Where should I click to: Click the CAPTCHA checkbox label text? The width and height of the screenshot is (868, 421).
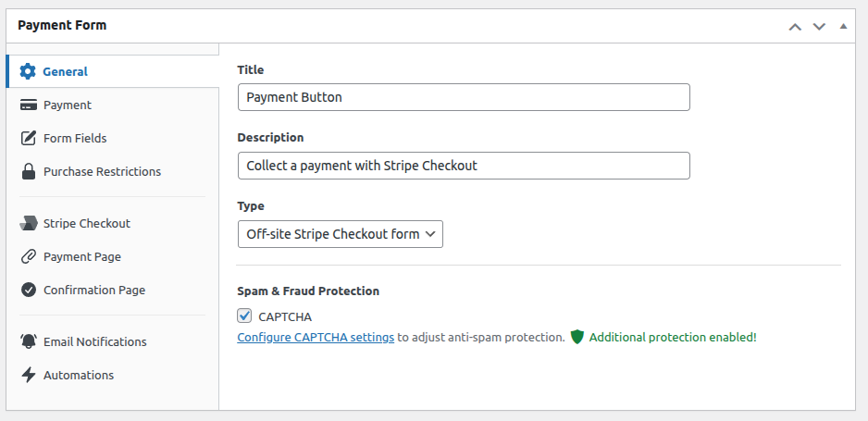tap(285, 317)
